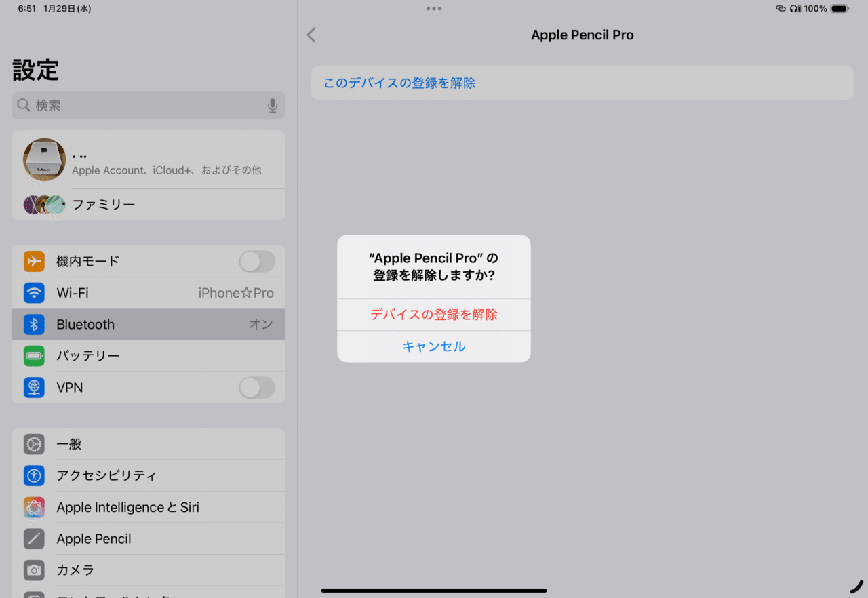The image size is (868, 598).
Task: Tap the green Battery icon
Action: [x=34, y=356]
